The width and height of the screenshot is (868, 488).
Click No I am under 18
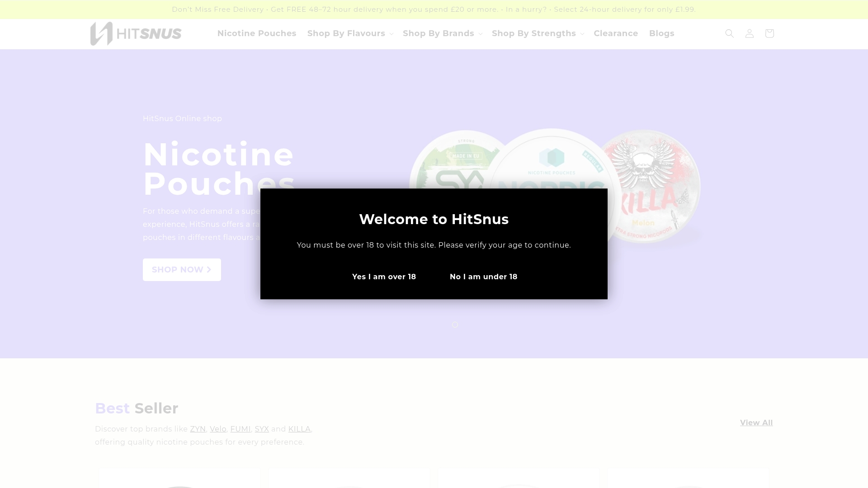point(483,277)
